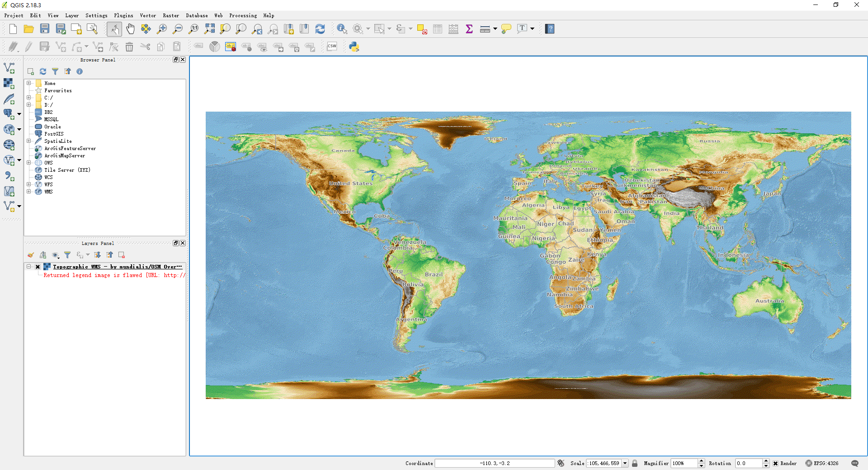868x470 pixels.
Task: Select the Zoom Out magnifier tool
Action: (x=178, y=29)
